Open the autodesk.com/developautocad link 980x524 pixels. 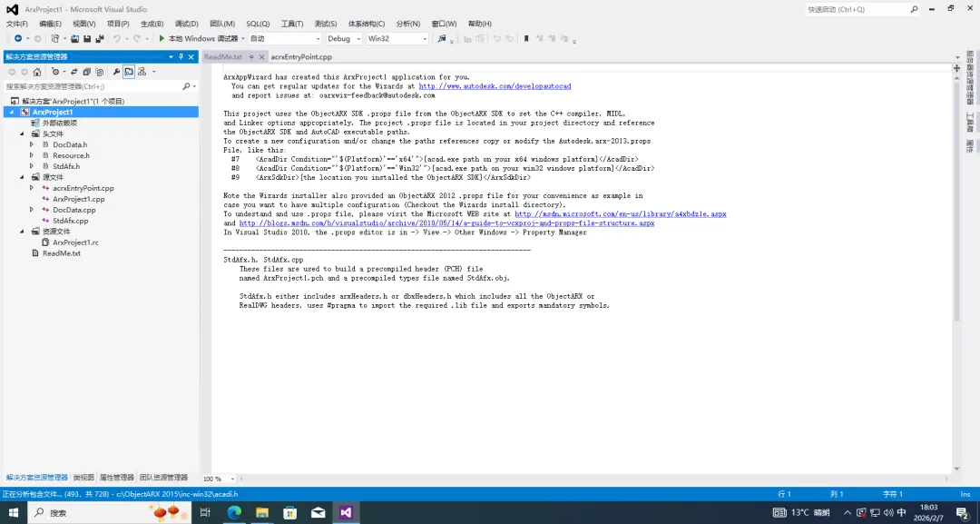(x=495, y=86)
